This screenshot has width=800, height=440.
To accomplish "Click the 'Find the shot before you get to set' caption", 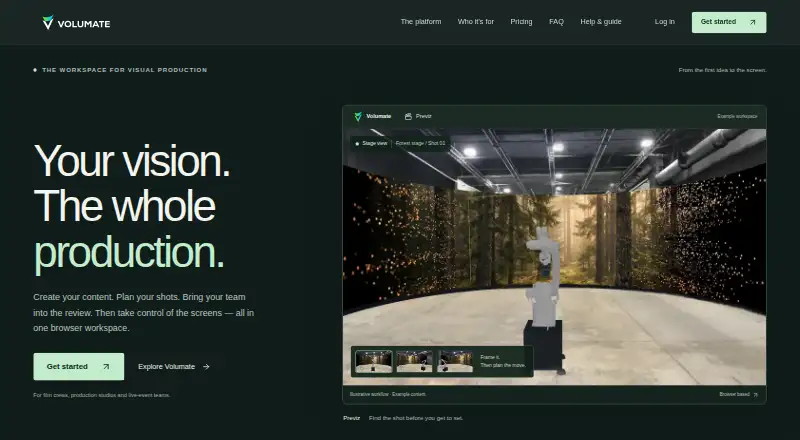I will [x=416, y=418].
